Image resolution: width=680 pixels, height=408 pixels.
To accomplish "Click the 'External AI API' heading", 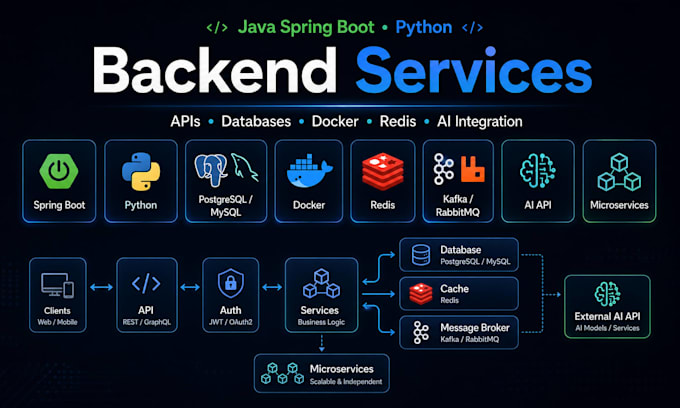I will pyautogui.click(x=607, y=317).
